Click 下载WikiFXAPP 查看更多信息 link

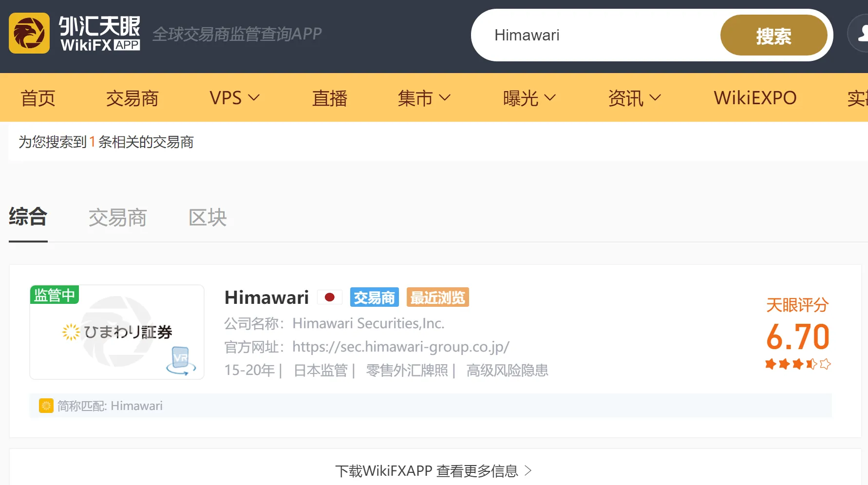point(434,470)
